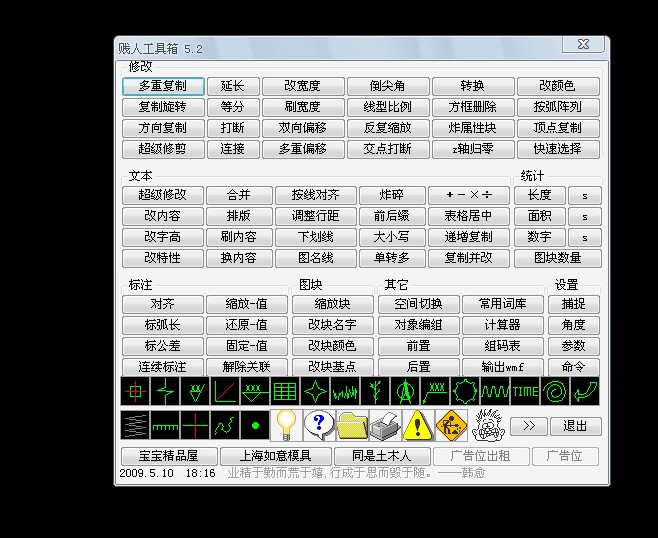This screenshot has width=658, height=538.
Task: Click the z轴归零 button
Action: (x=473, y=149)
